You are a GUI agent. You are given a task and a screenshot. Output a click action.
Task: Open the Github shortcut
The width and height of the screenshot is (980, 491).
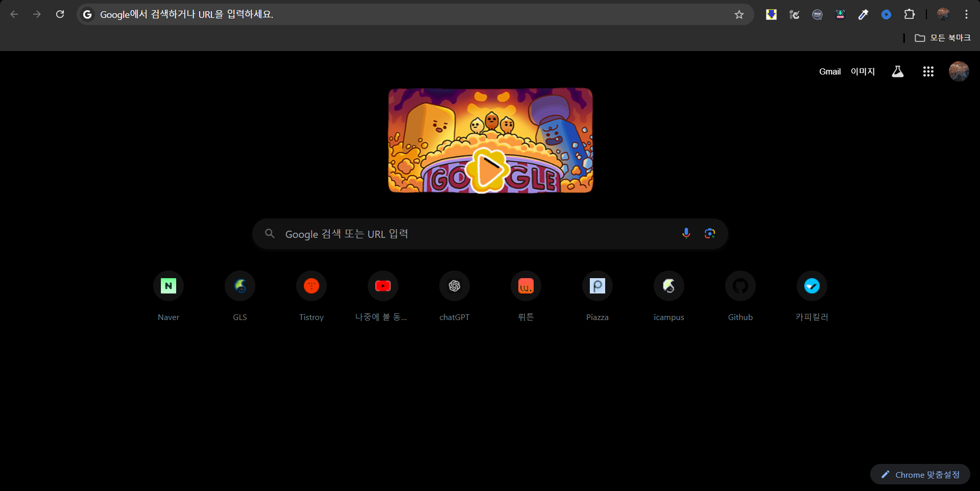coord(740,286)
